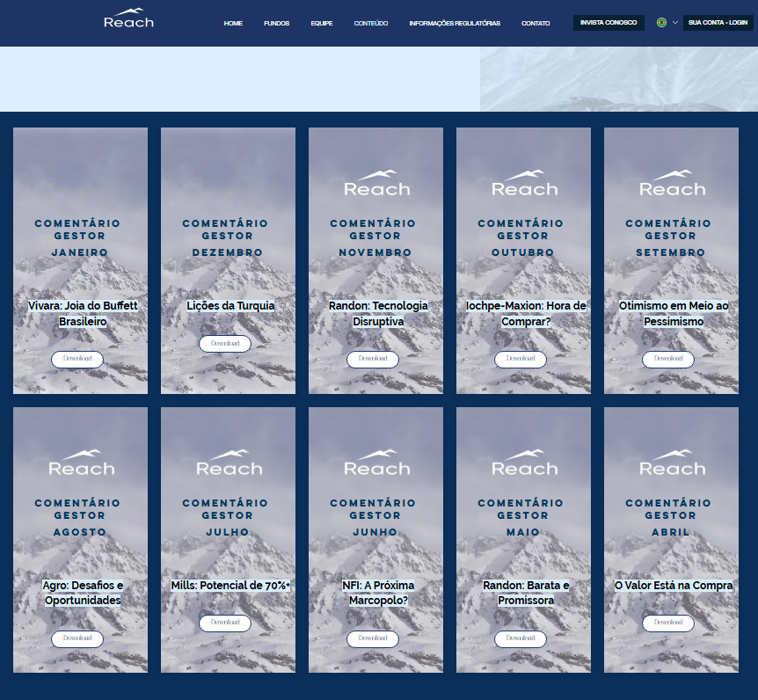Download the Dezembro Lições da Turquia report
Image resolution: width=758 pixels, height=700 pixels.
tap(225, 344)
